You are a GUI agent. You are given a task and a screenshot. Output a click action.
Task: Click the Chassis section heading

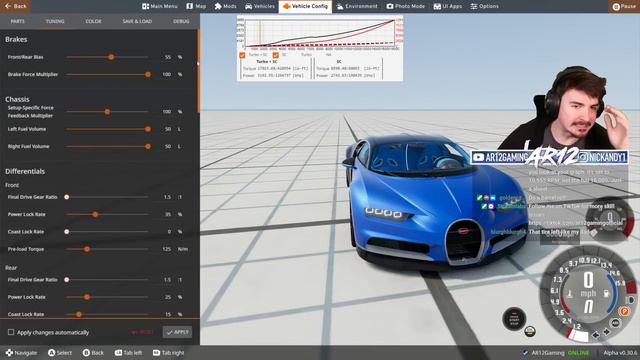(17, 99)
